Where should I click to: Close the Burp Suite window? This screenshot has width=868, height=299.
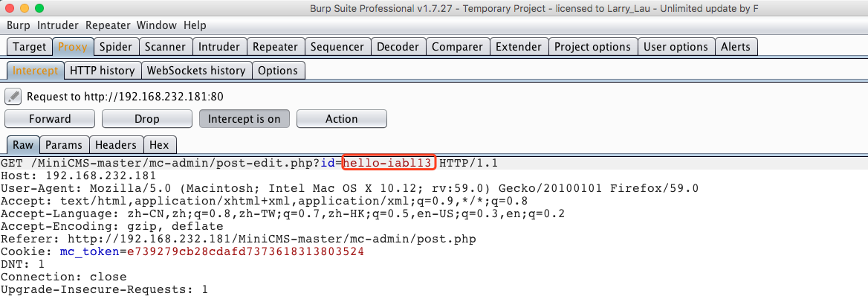[x=10, y=8]
